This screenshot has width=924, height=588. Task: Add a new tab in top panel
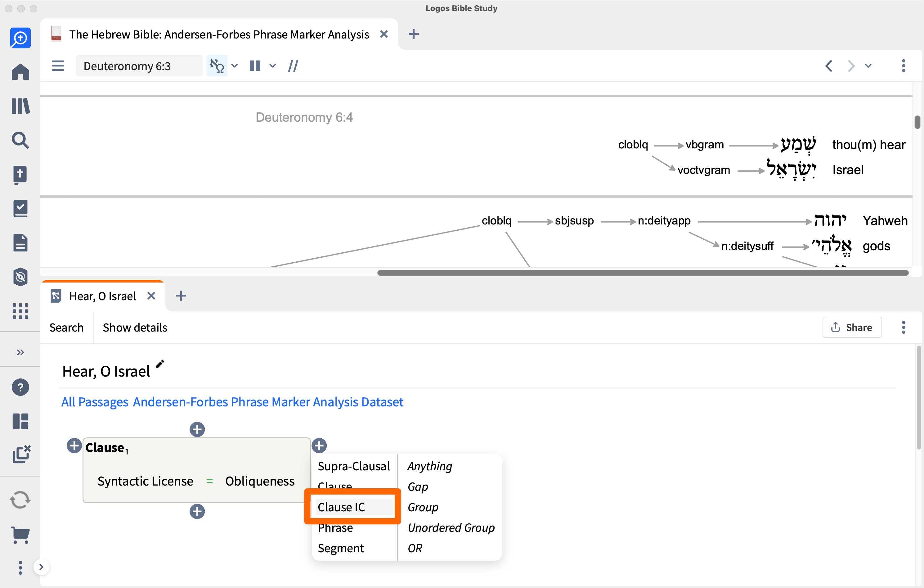point(414,34)
